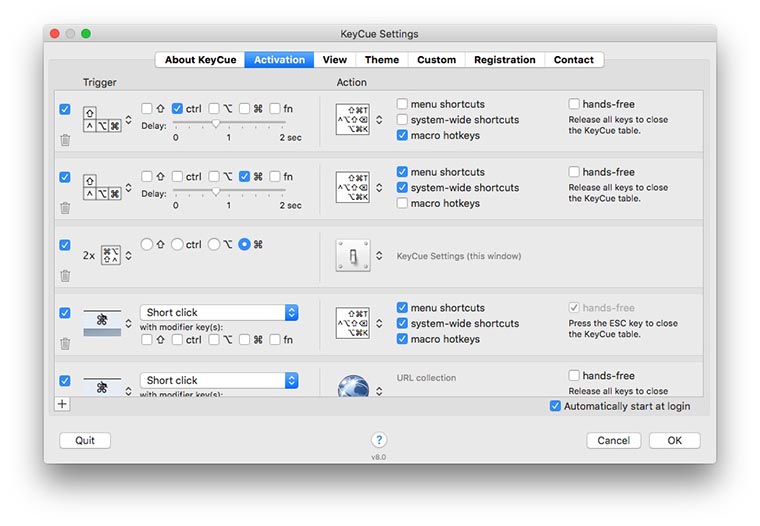Enable hands-free in URL collection row

click(x=574, y=375)
